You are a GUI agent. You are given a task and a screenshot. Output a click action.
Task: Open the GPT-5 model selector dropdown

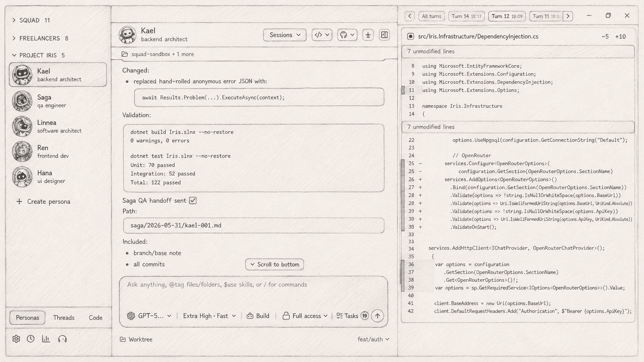click(x=149, y=316)
